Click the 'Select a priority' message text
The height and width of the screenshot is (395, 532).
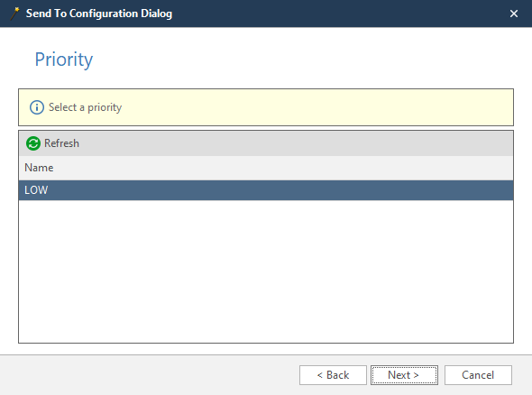point(85,107)
